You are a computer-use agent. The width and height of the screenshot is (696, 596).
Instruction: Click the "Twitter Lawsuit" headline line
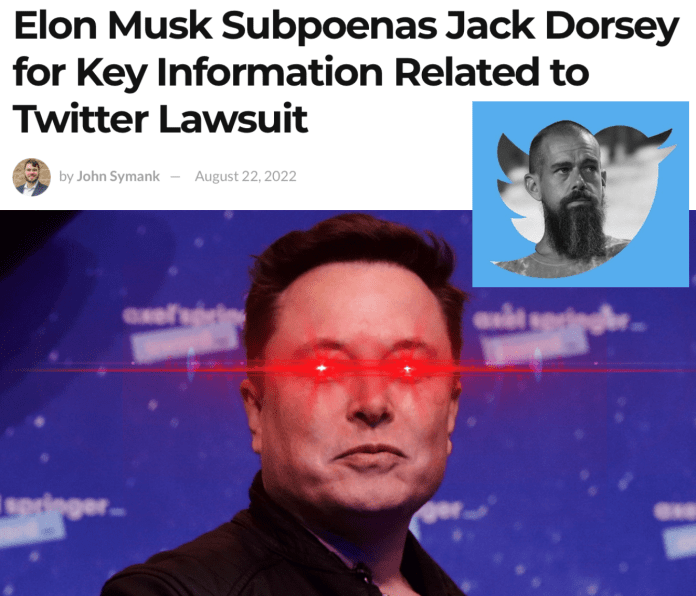click(160, 118)
